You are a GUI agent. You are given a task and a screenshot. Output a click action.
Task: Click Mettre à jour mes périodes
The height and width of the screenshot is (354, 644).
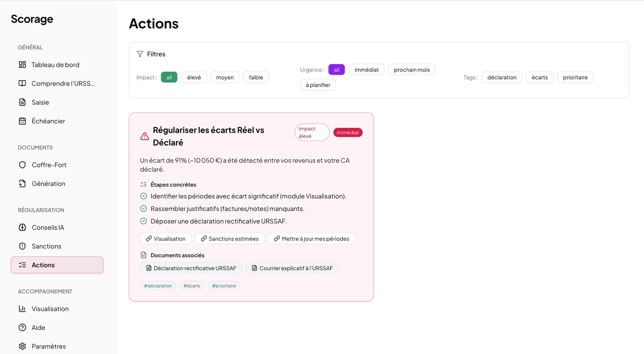click(x=311, y=239)
